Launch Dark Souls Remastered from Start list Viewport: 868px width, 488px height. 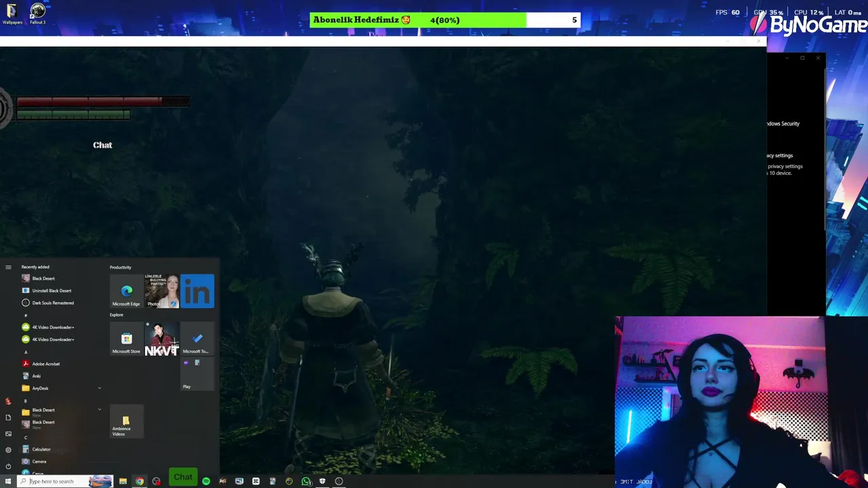[x=53, y=303]
